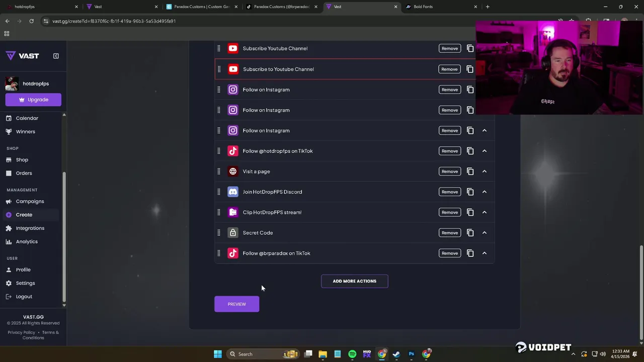This screenshot has width=644, height=362.
Task: Click the lock icon for Secret Code
Action: (x=232, y=233)
